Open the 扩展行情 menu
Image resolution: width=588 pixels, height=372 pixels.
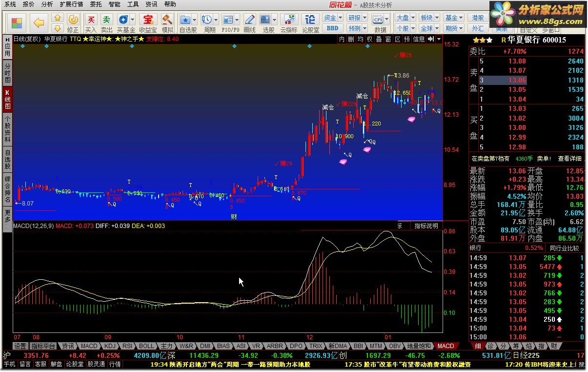(x=71, y=4)
